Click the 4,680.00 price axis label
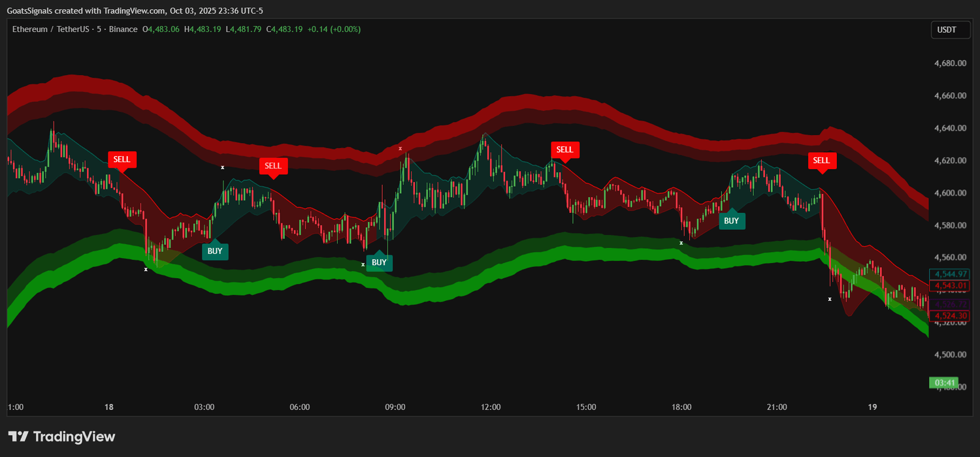Viewport: 980px width, 457px height. pos(951,63)
